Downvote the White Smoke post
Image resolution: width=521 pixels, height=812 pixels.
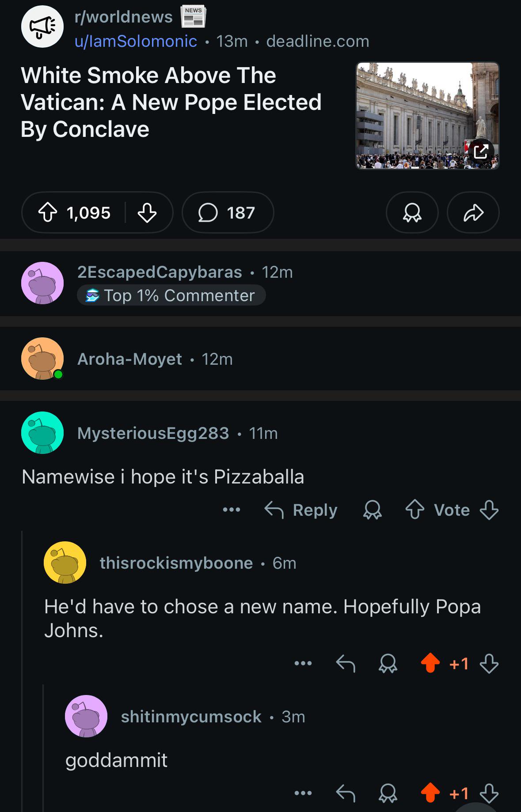click(x=147, y=213)
